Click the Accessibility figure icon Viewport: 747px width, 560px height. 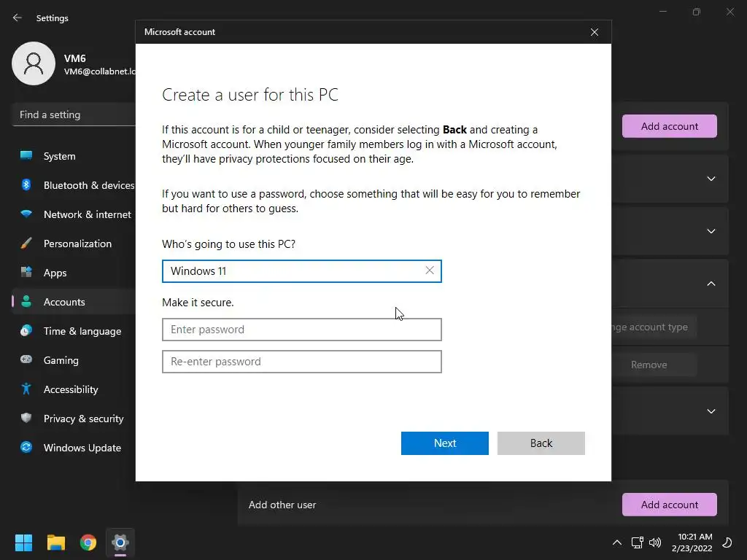click(x=26, y=389)
